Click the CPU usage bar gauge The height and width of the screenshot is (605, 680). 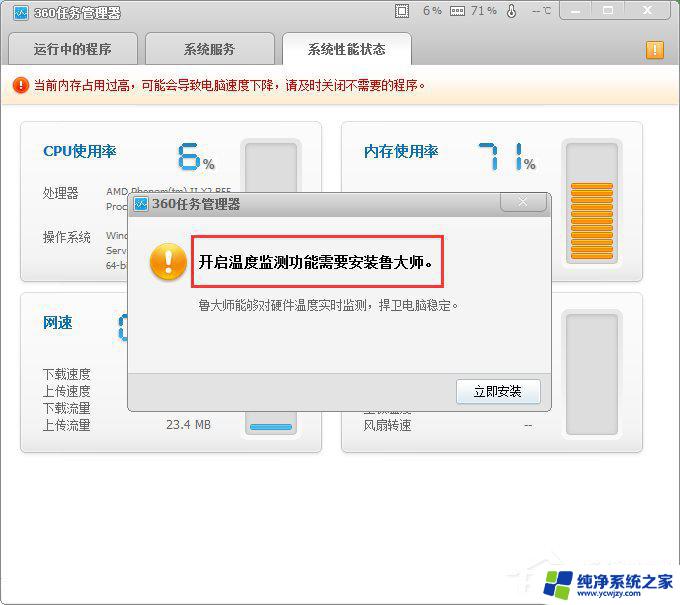(x=271, y=167)
